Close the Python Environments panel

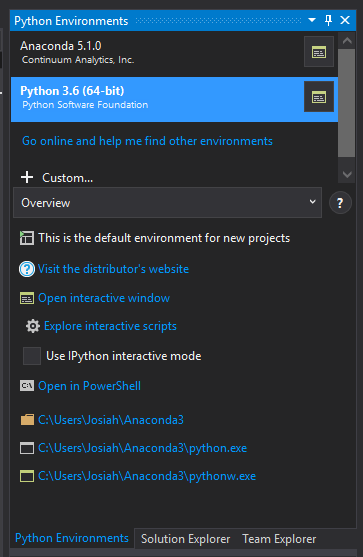pyautogui.click(x=345, y=20)
